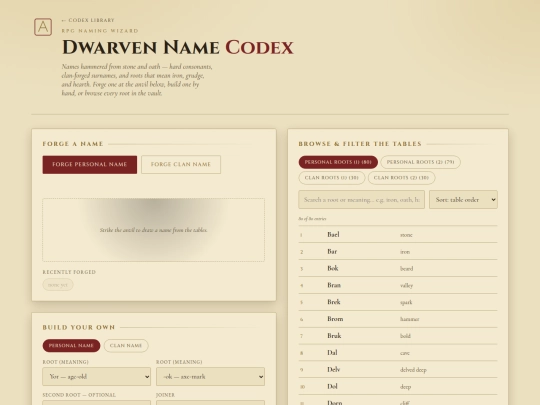Viewport: 540px width, 405px height.
Task: Click the 'hammer' meaning cell
Action: click(409, 319)
